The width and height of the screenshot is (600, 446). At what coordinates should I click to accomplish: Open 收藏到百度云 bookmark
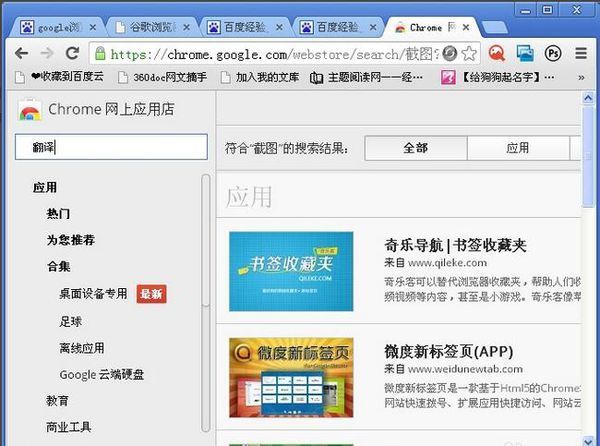59,77
